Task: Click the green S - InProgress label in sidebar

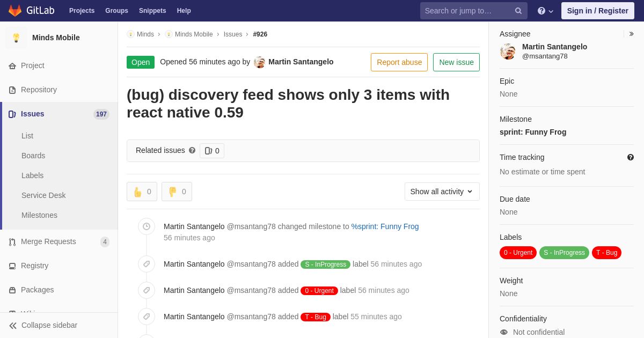Action: 564,253
